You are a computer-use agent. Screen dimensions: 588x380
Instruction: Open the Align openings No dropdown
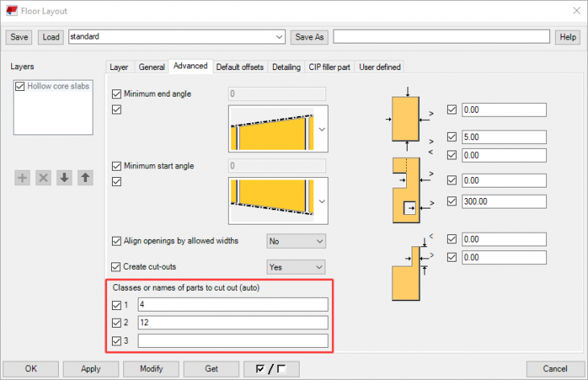point(296,241)
